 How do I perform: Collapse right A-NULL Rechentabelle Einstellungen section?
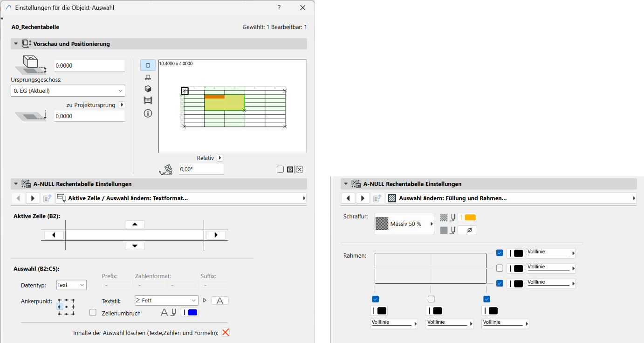point(346,184)
